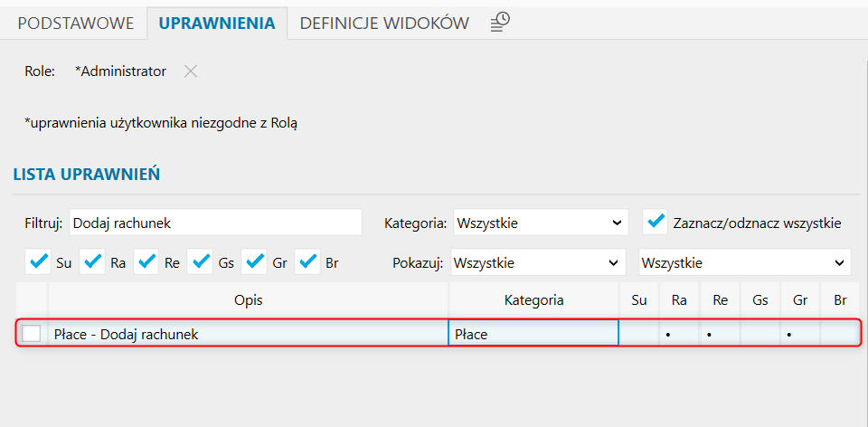This screenshot has width=868, height=427.
Task: Click the Kategoria column header
Action: click(533, 299)
